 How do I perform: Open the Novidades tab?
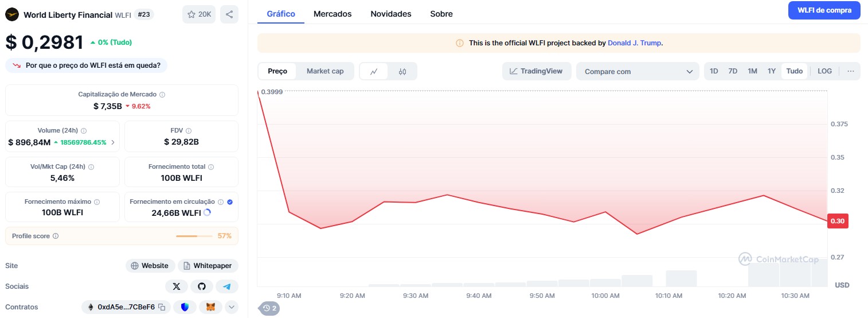(391, 14)
